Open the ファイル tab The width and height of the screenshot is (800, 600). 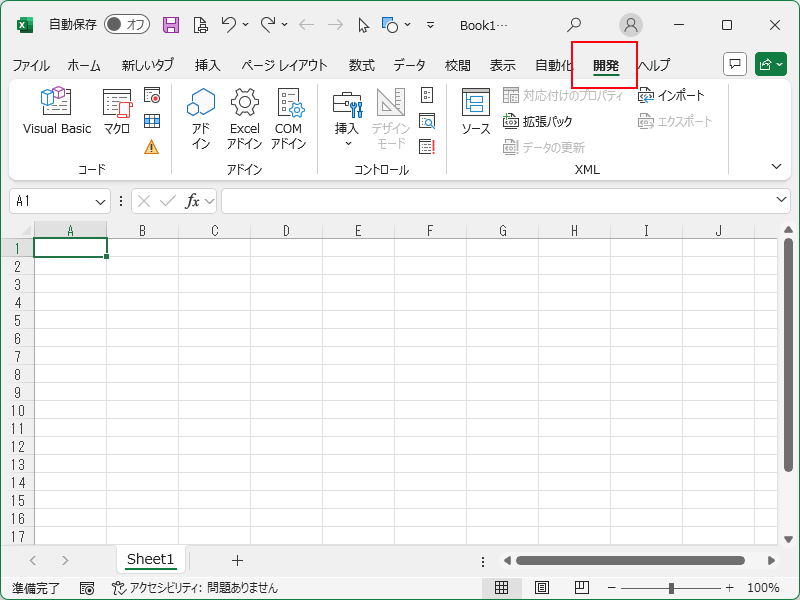click(x=31, y=65)
